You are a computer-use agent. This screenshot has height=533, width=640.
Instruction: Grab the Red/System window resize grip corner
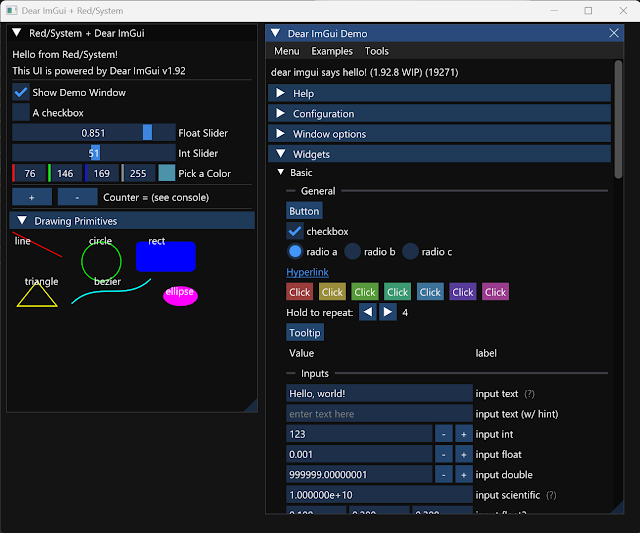point(252,406)
